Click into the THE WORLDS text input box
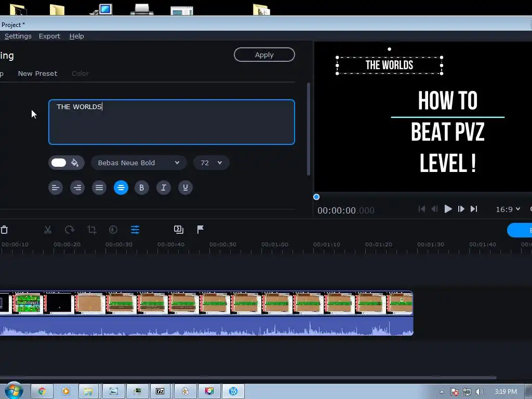Screen dimensions: 532x399 coord(171,122)
